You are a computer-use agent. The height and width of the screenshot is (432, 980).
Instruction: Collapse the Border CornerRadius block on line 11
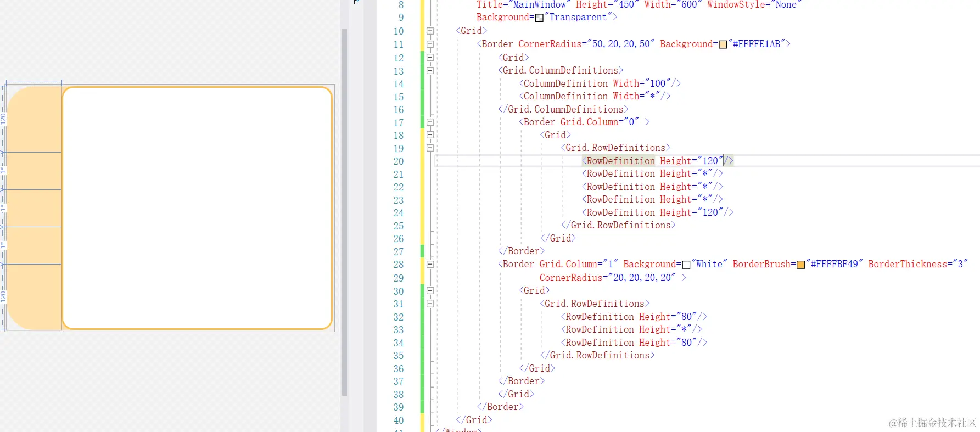[430, 44]
